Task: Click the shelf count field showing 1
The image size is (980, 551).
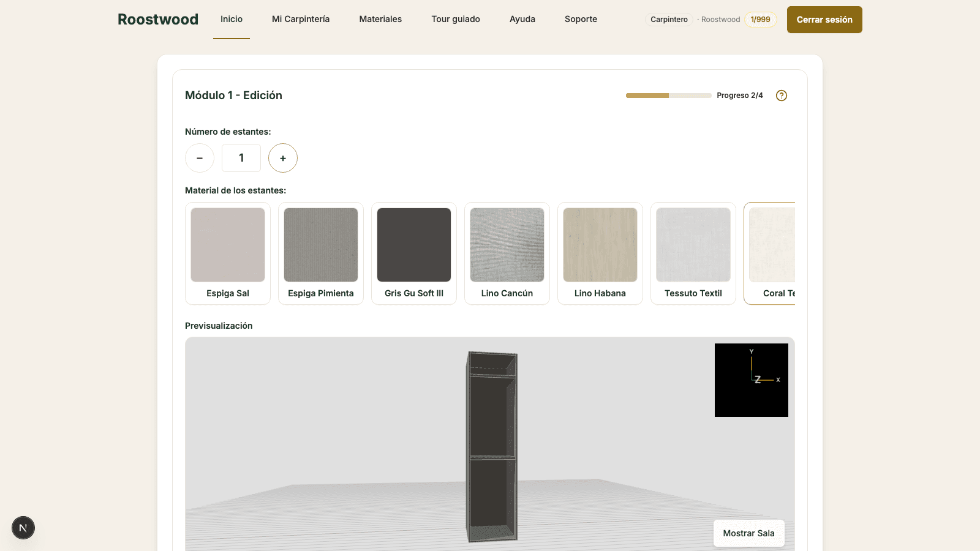Action: pyautogui.click(x=241, y=158)
